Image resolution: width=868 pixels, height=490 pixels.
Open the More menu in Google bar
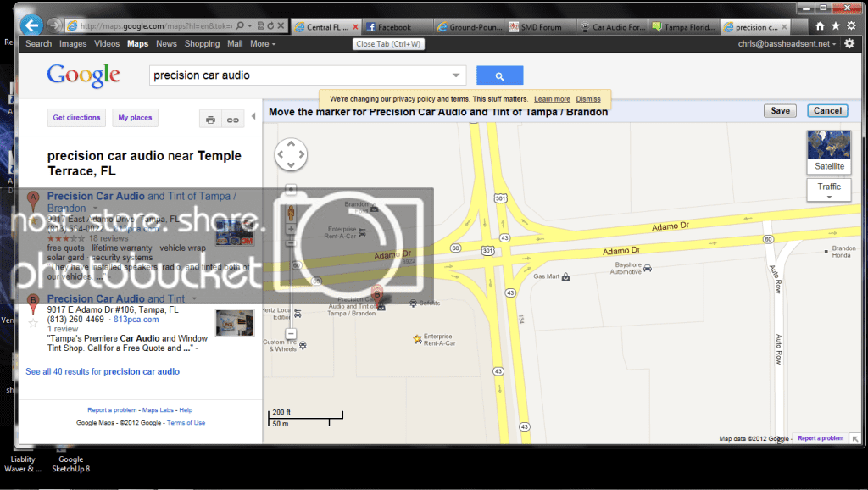tap(263, 44)
